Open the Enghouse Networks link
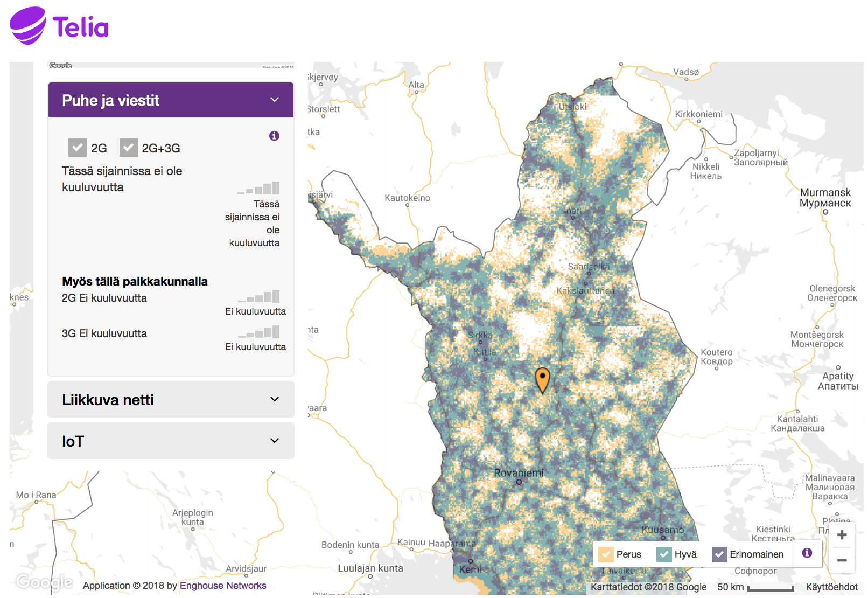Image resolution: width=868 pixels, height=598 pixels. click(x=223, y=586)
